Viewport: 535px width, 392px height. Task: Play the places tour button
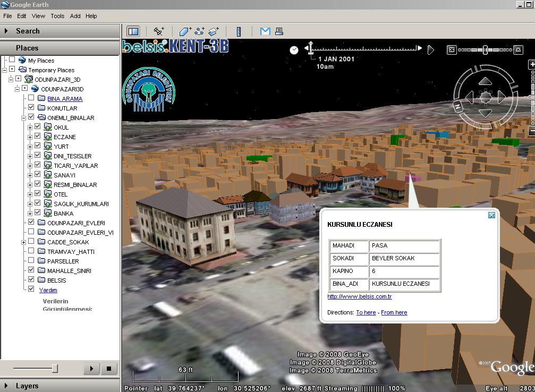coord(91,369)
